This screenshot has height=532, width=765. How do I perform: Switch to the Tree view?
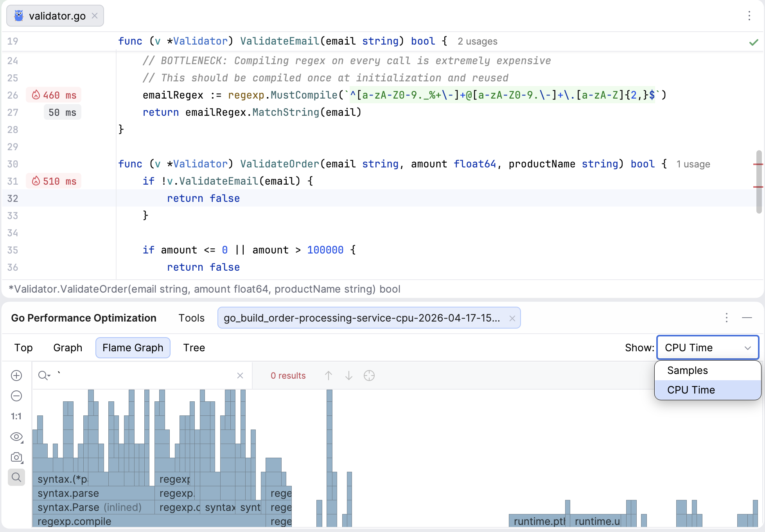click(194, 348)
